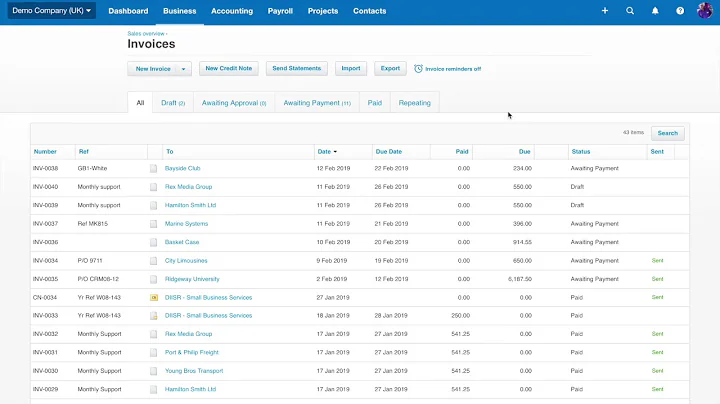The height and width of the screenshot is (404, 720).
Task: Go back via Sales overview breadcrumb
Action: [146, 34]
